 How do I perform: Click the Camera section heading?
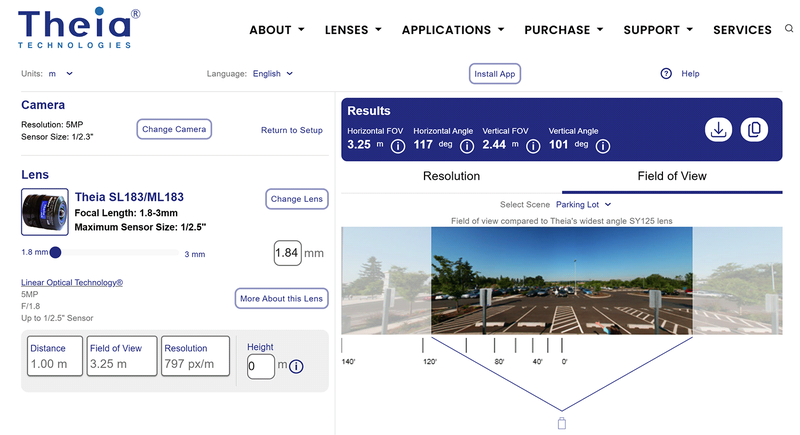[x=43, y=105]
